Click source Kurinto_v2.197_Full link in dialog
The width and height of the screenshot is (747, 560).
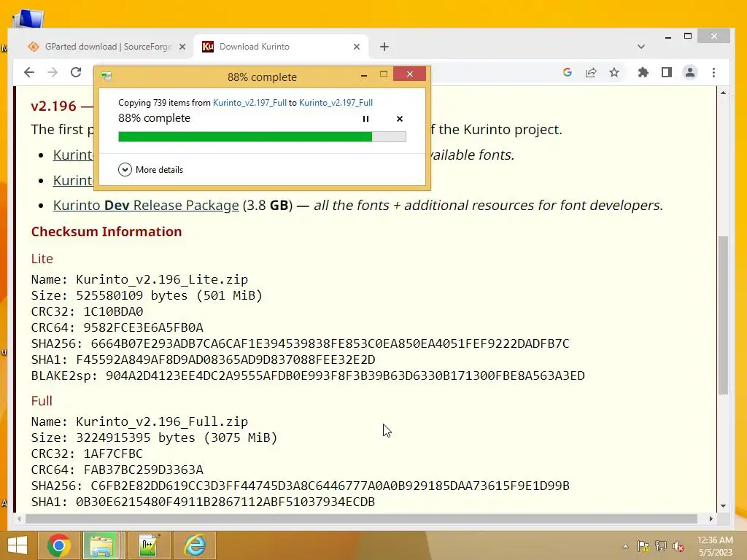click(249, 103)
